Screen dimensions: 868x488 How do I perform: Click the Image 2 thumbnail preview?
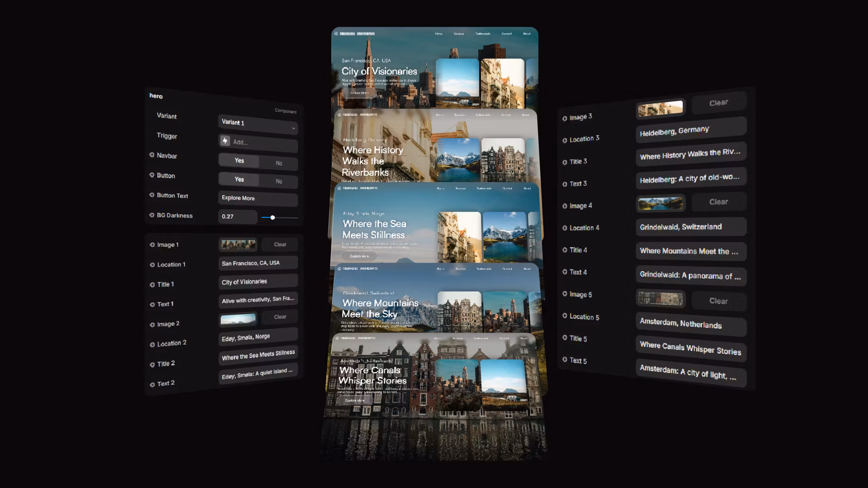[238, 319]
